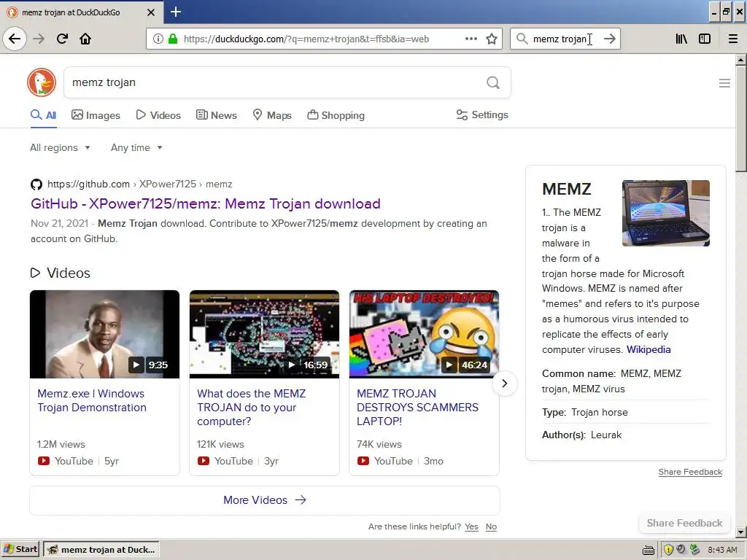Click the MEMZ laptop thumbnail image
747x560 pixels.
coord(666,213)
